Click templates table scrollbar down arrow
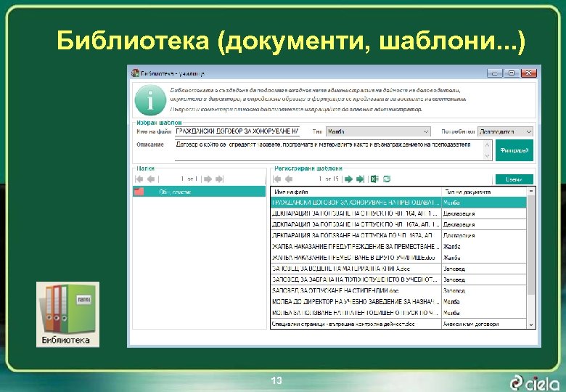Screen dimensions: 566x392 coord(530,324)
